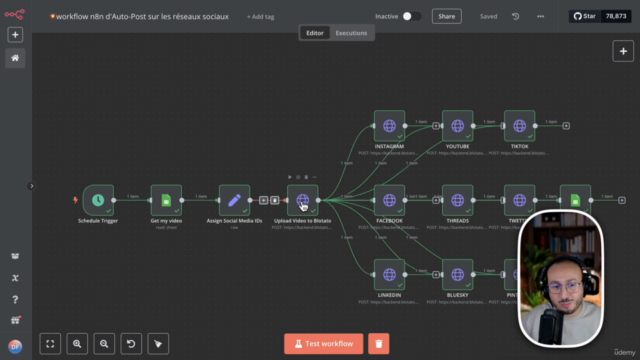Image resolution: width=640 pixels, height=360 pixels.
Task: Open the Variables icon in the sidebar
Action: point(15,278)
